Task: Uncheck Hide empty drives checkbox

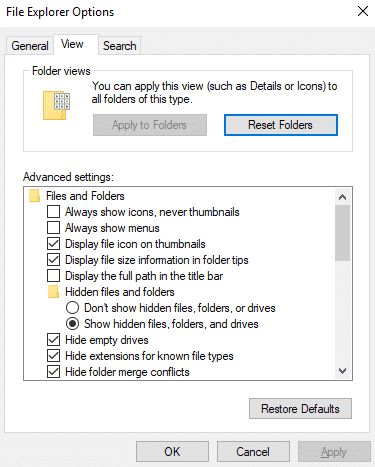Action: (x=53, y=340)
